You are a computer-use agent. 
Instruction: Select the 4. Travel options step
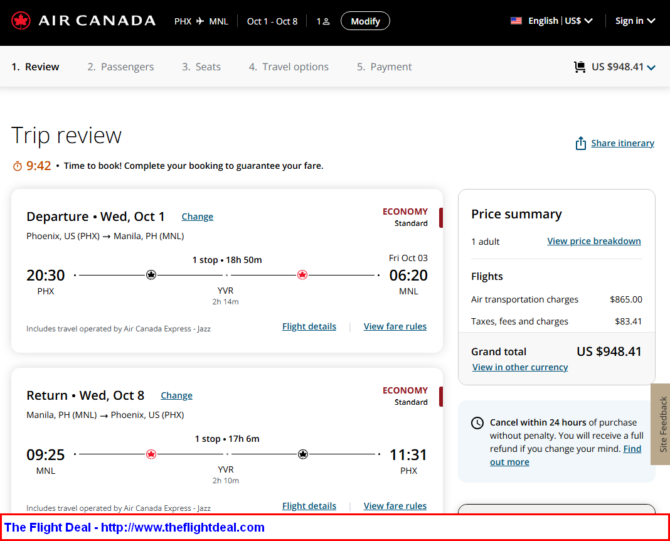click(289, 67)
